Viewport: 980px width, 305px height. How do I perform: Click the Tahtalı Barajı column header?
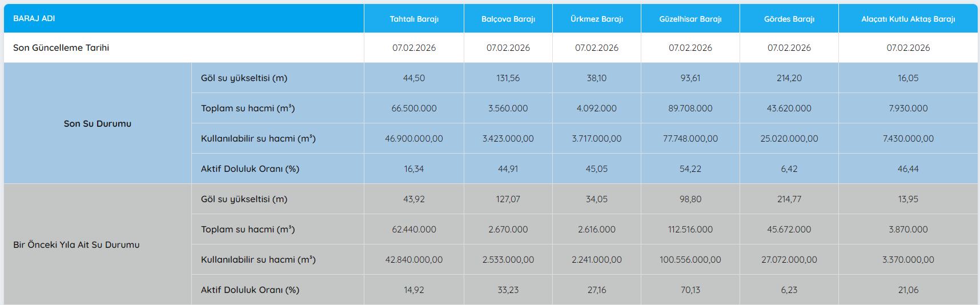414,19
